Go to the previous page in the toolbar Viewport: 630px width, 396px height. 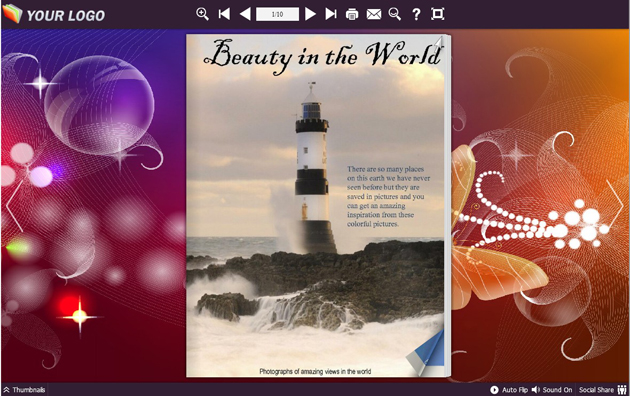click(245, 14)
